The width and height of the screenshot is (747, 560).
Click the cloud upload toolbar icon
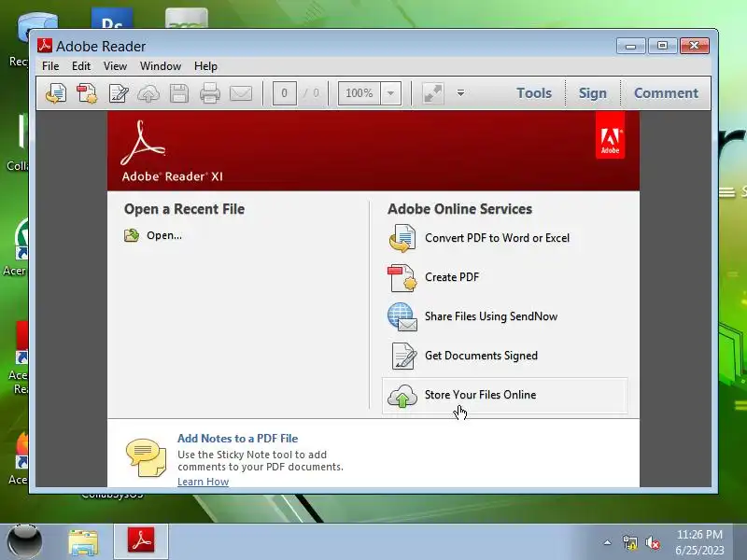(148, 94)
